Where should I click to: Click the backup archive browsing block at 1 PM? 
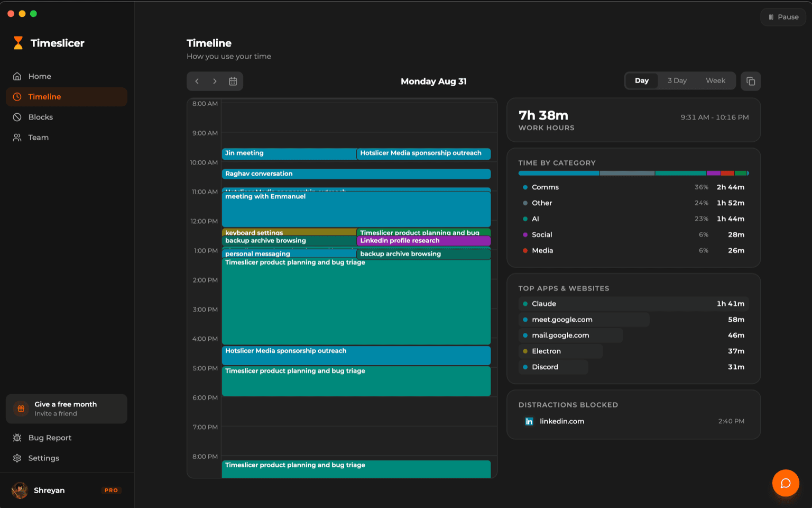pos(424,254)
